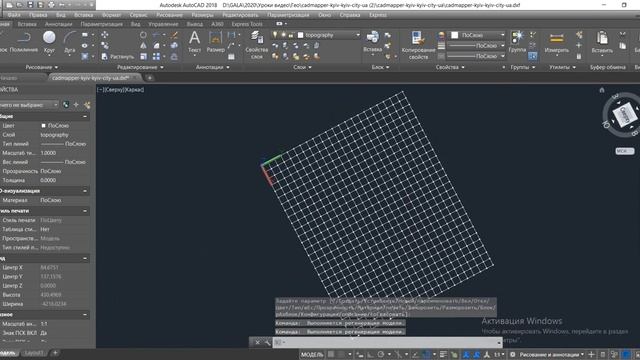Click the МСК button below ViewCube

click(x=624, y=151)
